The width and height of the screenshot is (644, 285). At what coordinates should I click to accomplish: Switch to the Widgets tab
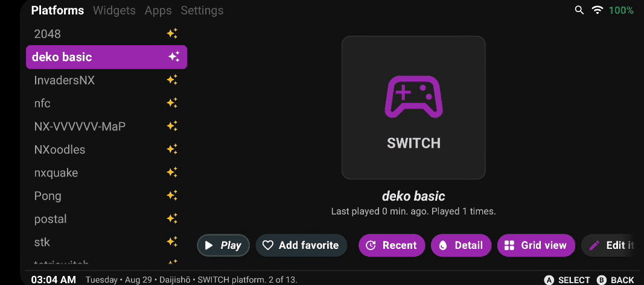[x=114, y=10]
